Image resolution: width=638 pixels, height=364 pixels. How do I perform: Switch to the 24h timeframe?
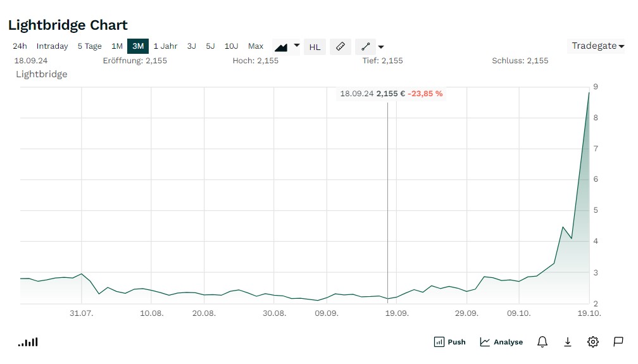click(20, 46)
